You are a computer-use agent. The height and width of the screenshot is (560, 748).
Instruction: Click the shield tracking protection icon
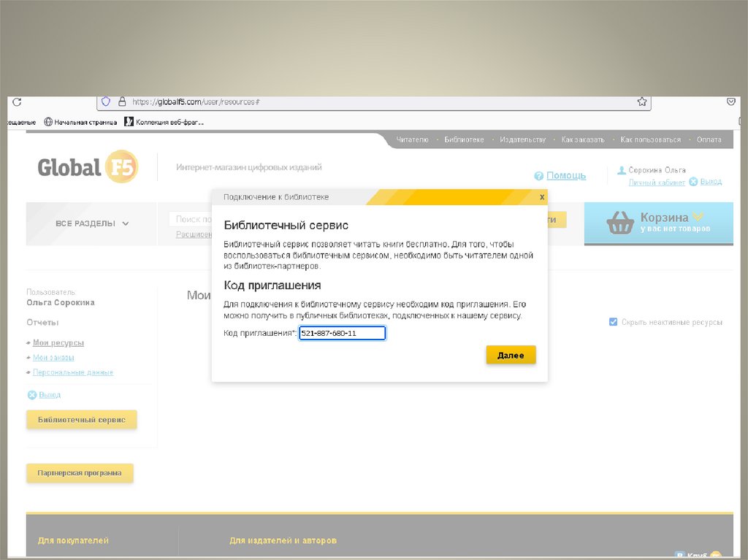[106, 101]
